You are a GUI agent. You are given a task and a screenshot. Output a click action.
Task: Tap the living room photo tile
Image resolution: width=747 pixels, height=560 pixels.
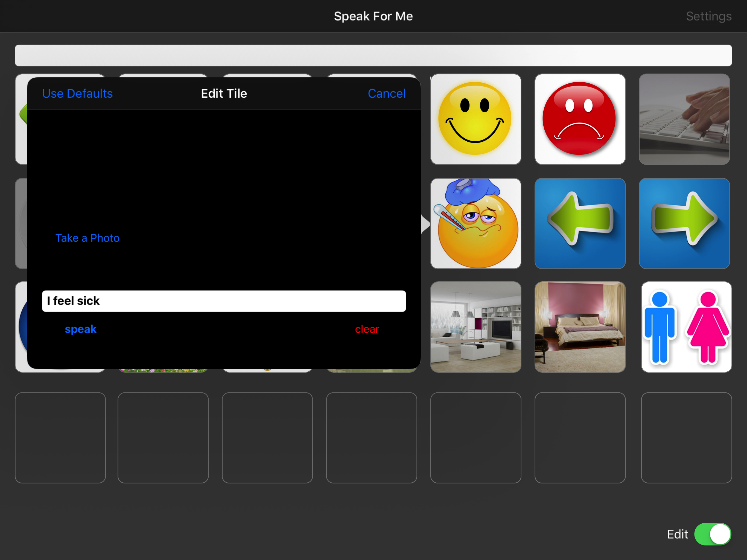click(x=475, y=327)
